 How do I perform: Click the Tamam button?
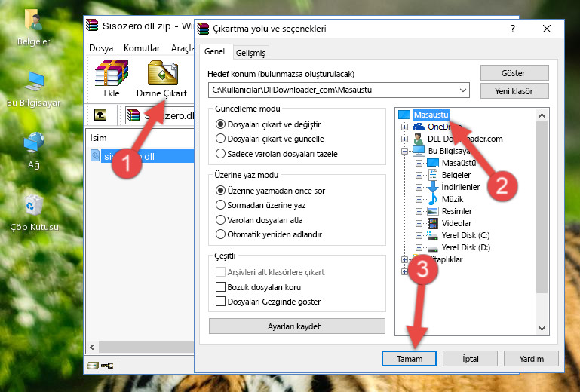[409, 359]
